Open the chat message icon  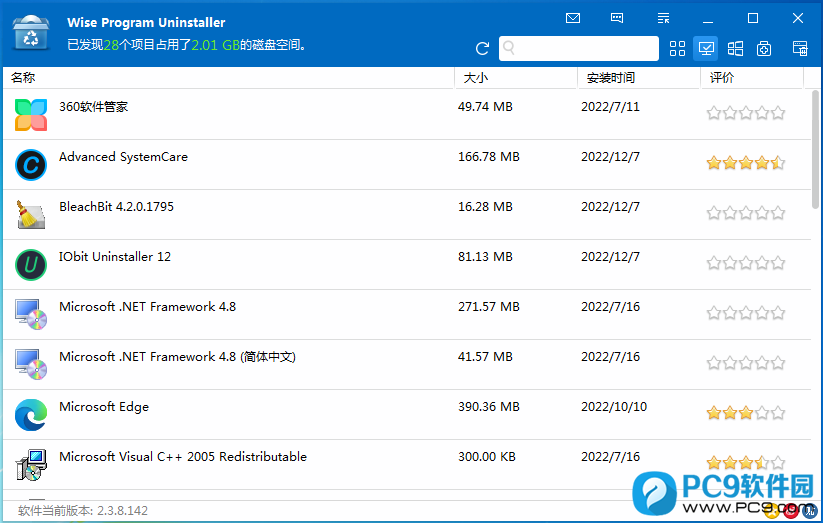pyautogui.click(x=617, y=18)
